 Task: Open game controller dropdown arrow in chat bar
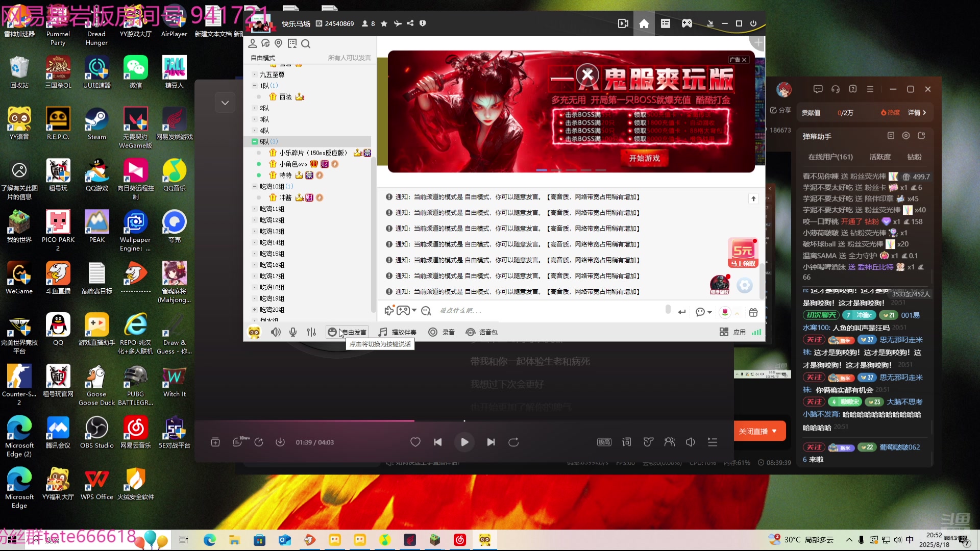click(414, 310)
